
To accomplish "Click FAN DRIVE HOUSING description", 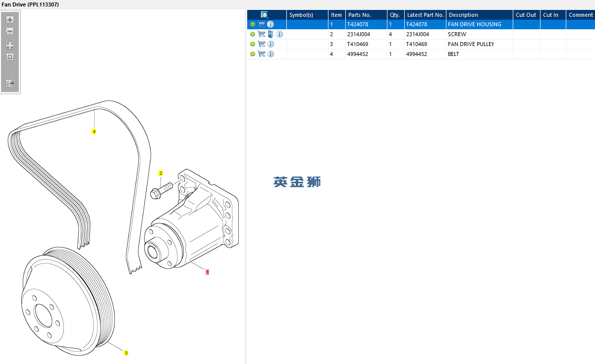I will pyautogui.click(x=480, y=24).
